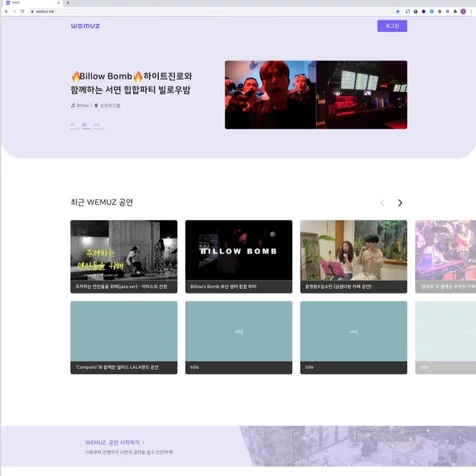
Task: Show previous performances with left chevron
Action: click(x=382, y=203)
